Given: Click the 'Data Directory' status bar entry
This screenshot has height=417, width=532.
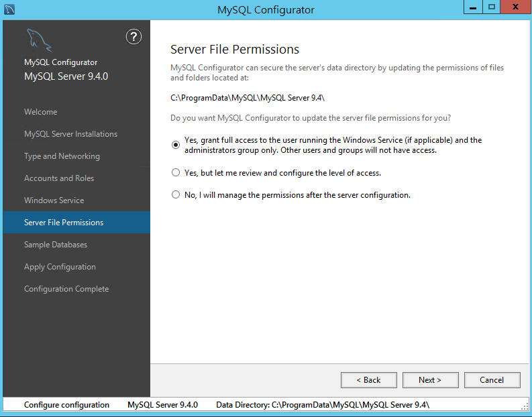Looking at the screenshot, I should (323, 405).
